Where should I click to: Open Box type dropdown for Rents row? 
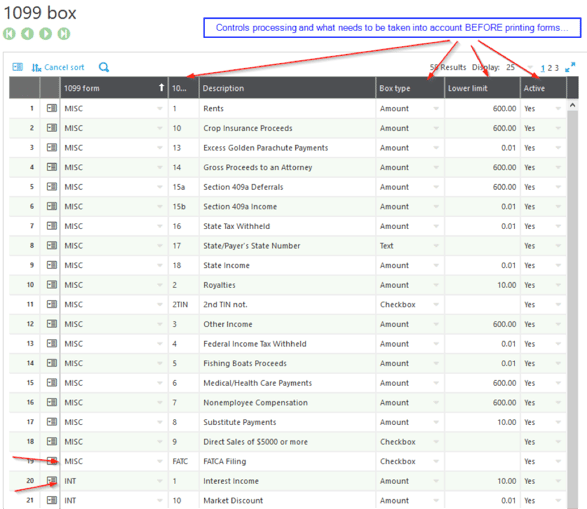coord(436,109)
